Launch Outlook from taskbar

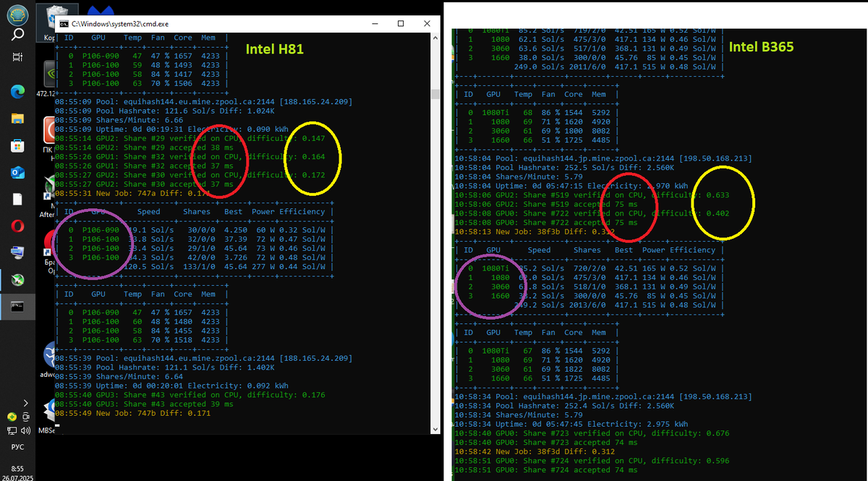coord(17,172)
